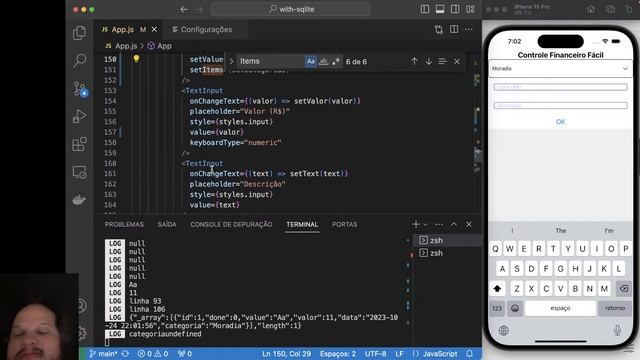The image size is (640, 360).
Task: Open the PROBLEMAS panel tab
Action: [x=124, y=224]
